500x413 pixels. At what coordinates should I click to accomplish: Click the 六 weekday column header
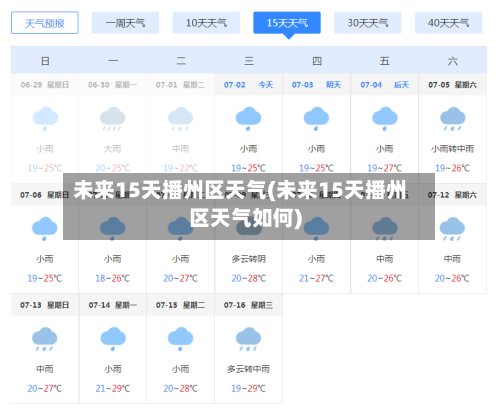point(453,61)
